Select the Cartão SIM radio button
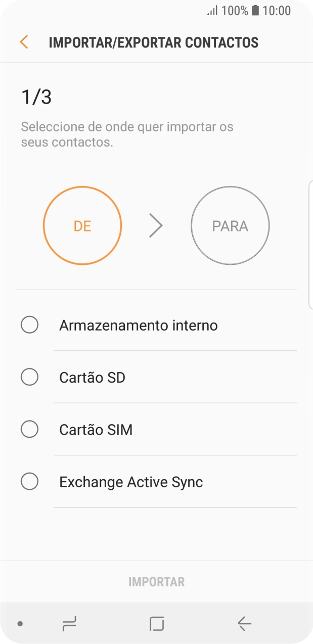 29,429
